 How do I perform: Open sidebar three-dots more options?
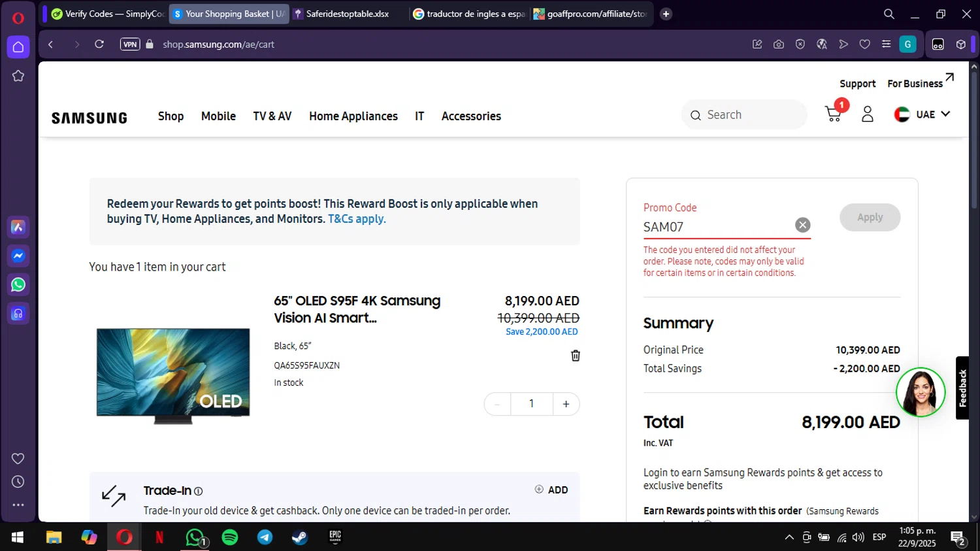(18, 505)
